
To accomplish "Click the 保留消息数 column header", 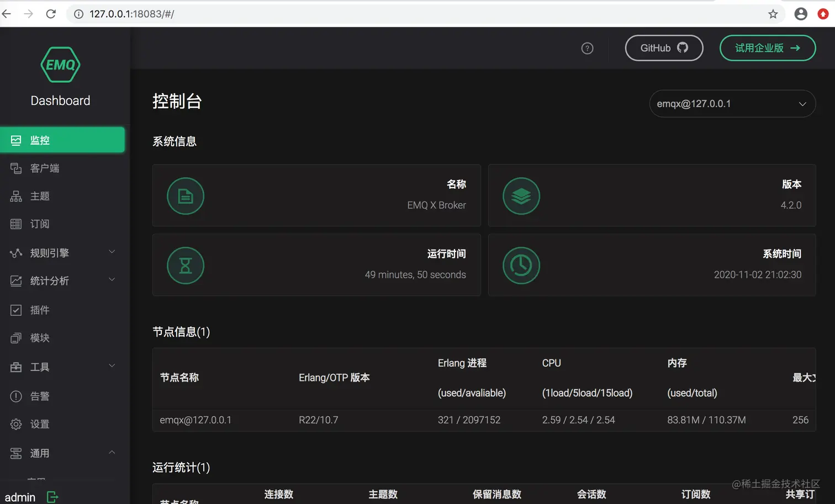I will pos(497,495).
